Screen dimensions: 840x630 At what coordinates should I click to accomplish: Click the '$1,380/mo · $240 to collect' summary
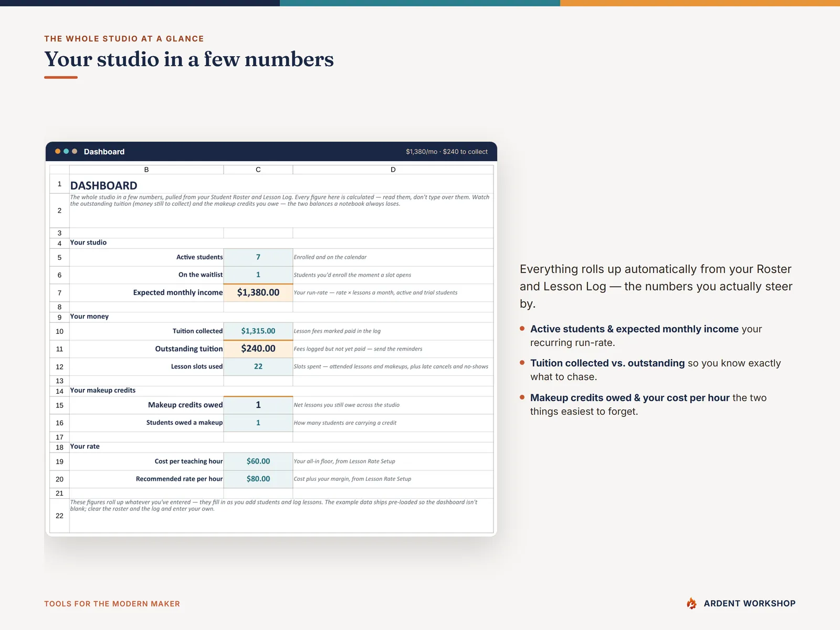[447, 152]
